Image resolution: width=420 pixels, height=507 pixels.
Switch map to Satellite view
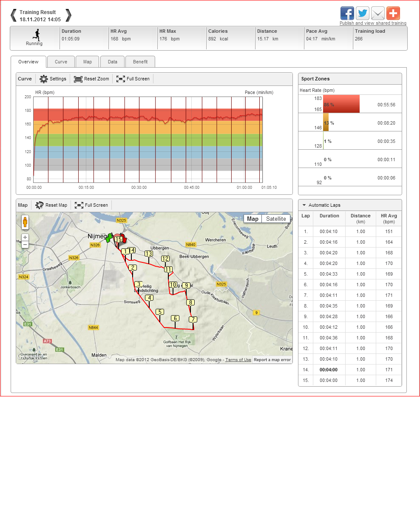(276, 219)
